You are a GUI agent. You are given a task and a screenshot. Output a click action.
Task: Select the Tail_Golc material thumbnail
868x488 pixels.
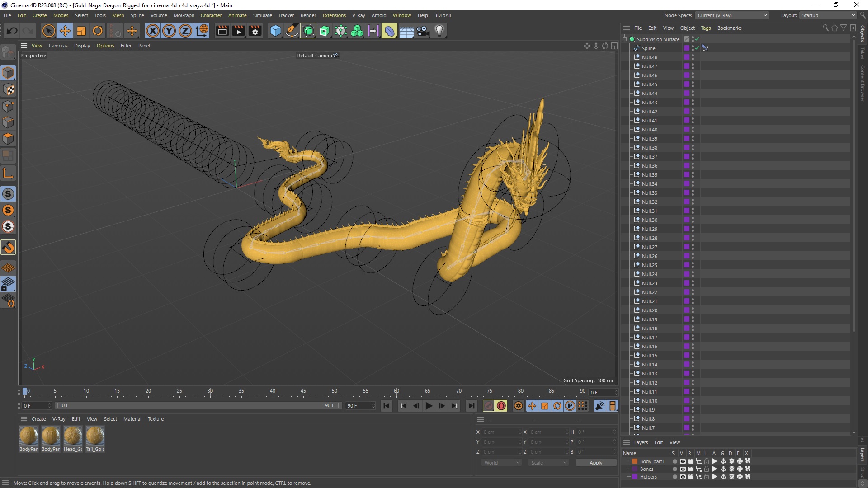95,436
